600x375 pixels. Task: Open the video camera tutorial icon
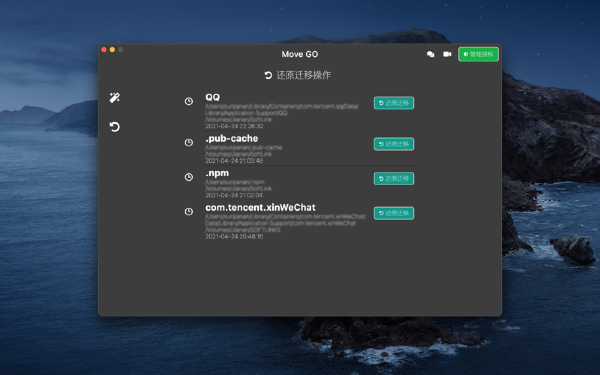point(447,54)
